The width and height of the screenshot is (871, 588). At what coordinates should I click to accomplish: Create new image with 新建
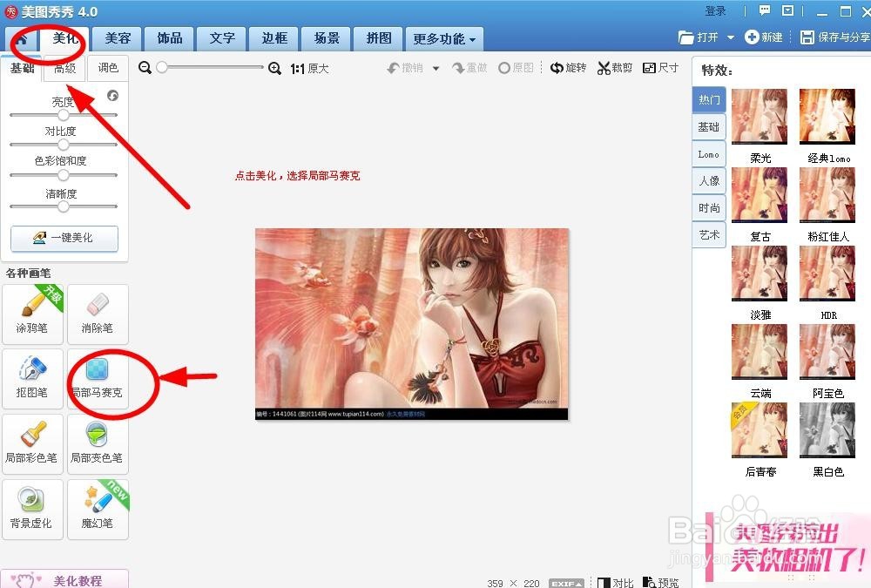tap(764, 37)
